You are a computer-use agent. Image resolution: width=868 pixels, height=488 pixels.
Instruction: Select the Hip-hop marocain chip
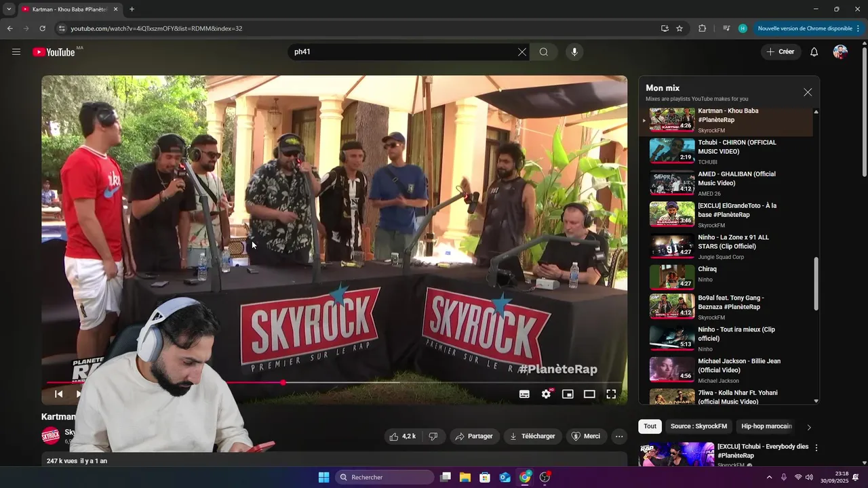766,426
